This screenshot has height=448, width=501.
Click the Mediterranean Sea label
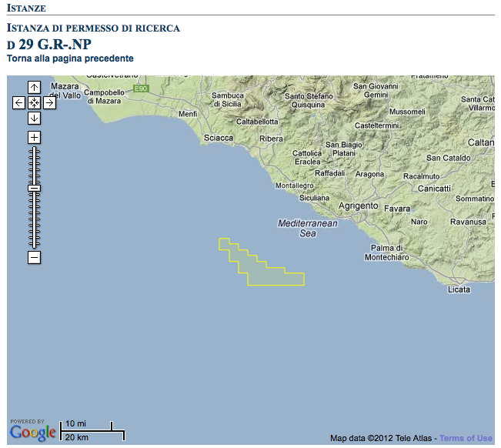(307, 228)
